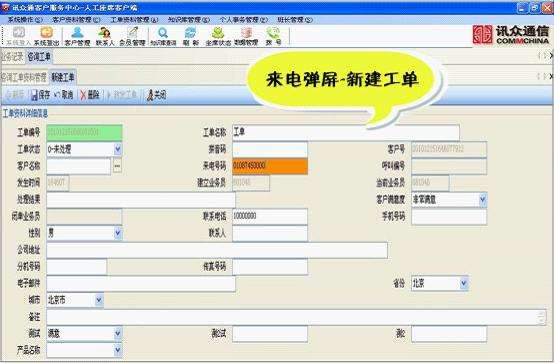Open the 系统操作 menu
This screenshot has height=363, width=554.
tap(25, 20)
